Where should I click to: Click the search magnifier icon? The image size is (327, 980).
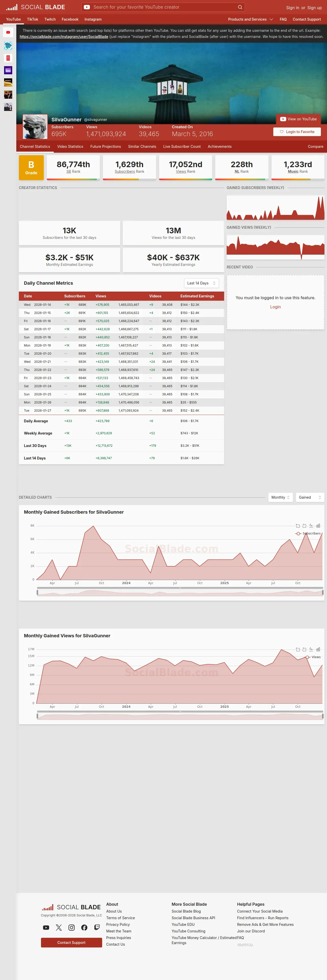point(240,7)
